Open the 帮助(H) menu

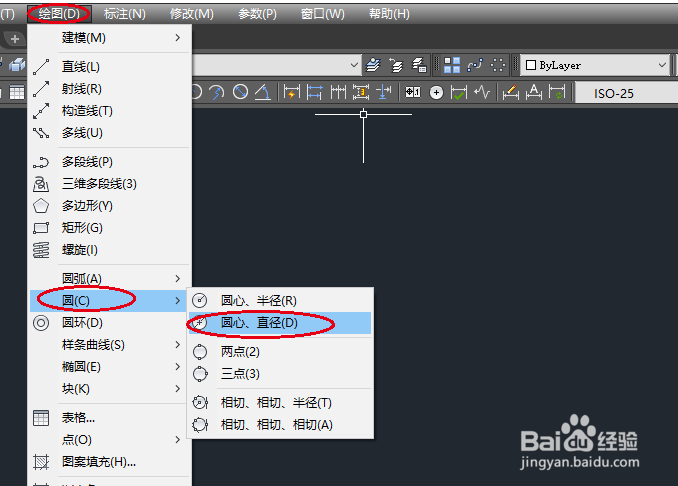389,14
